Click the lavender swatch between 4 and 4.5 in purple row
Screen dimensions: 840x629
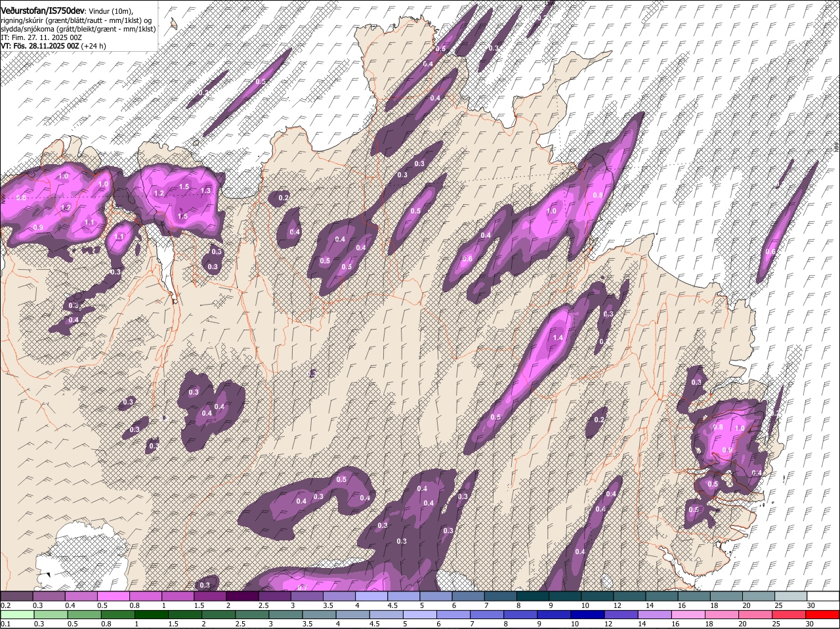371,596
